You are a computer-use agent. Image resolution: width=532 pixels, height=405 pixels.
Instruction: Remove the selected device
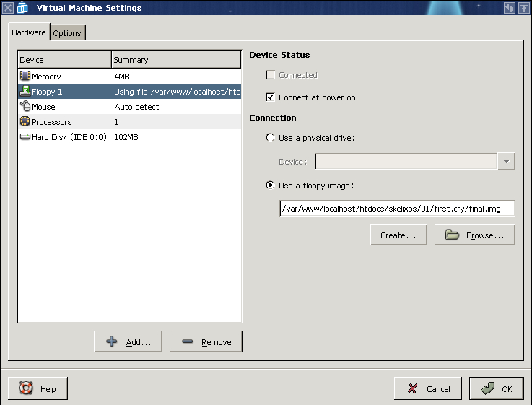coord(206,341)
